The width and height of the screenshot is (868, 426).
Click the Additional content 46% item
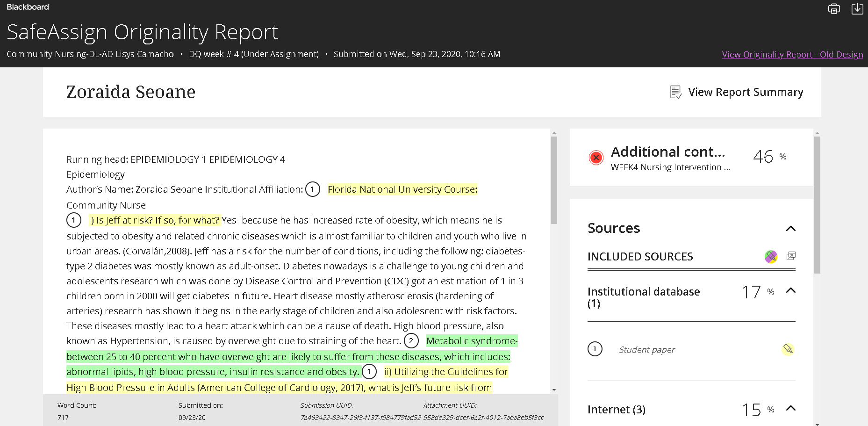click(691, 158)
